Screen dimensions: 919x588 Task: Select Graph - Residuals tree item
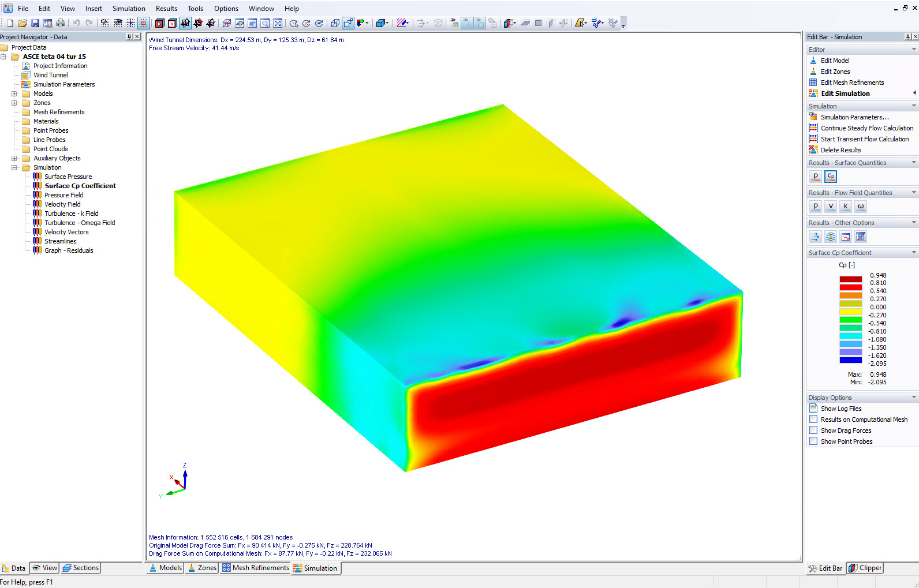point(69,250)
